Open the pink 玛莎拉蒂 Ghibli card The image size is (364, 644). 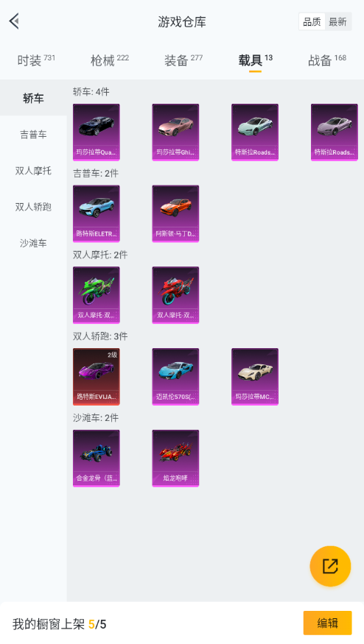pos(175,132)
